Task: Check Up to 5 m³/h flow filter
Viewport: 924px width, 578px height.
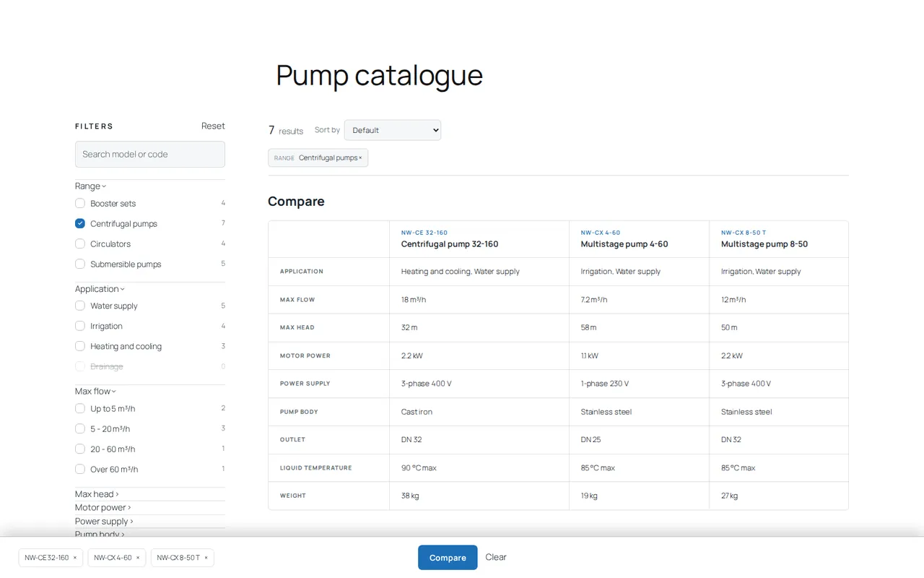Action: coord(80,409)
